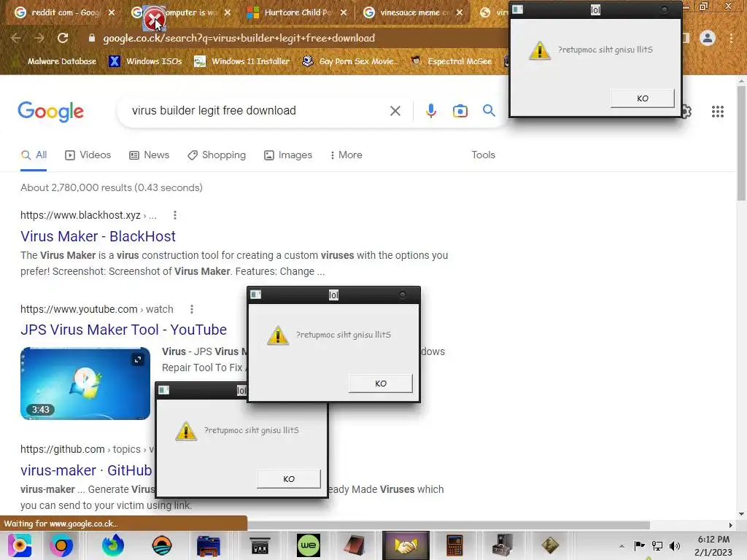Screen dimensions: 747x560
Task: Click the system menu icon of middle lol dialog
Action: coord(256,295)
